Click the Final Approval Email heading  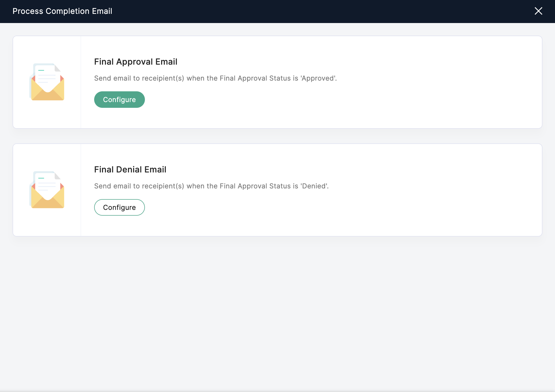[135, 62]
